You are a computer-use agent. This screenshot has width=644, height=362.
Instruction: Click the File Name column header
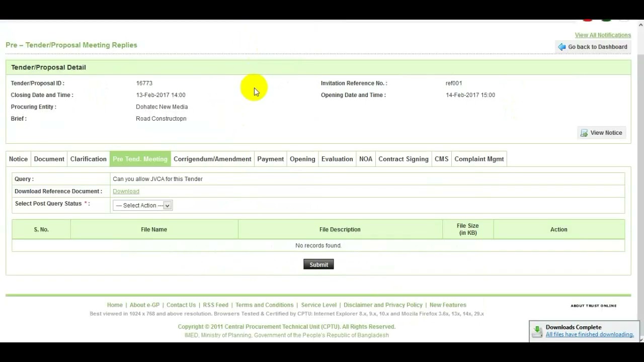(154, 229)
